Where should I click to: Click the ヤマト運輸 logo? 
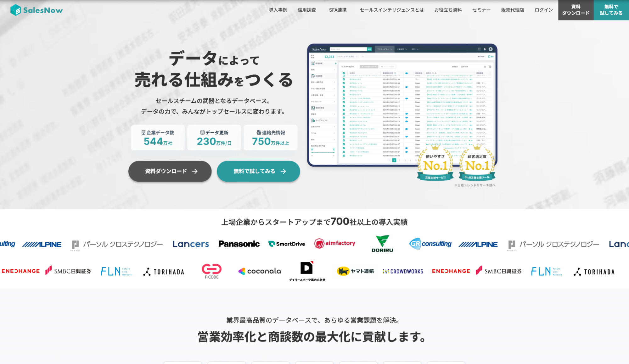355,271
